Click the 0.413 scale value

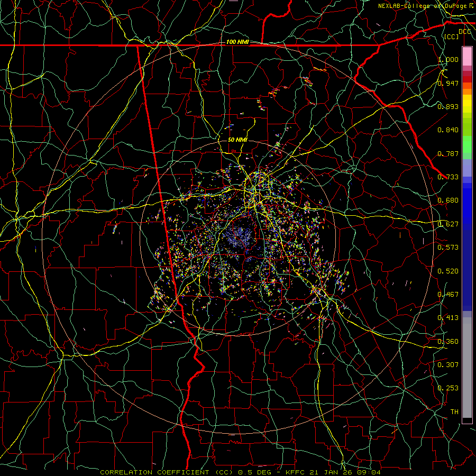point(448,318)
